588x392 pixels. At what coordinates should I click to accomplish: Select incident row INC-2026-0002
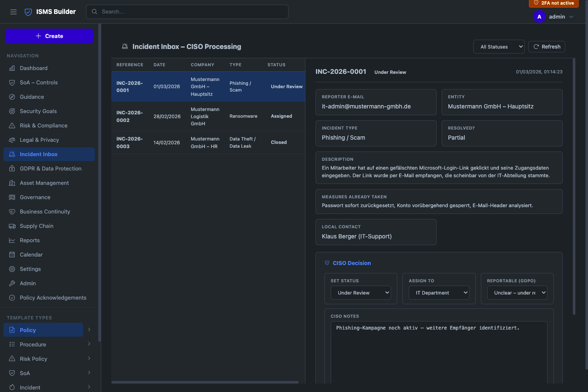click(x=208, y=116)
